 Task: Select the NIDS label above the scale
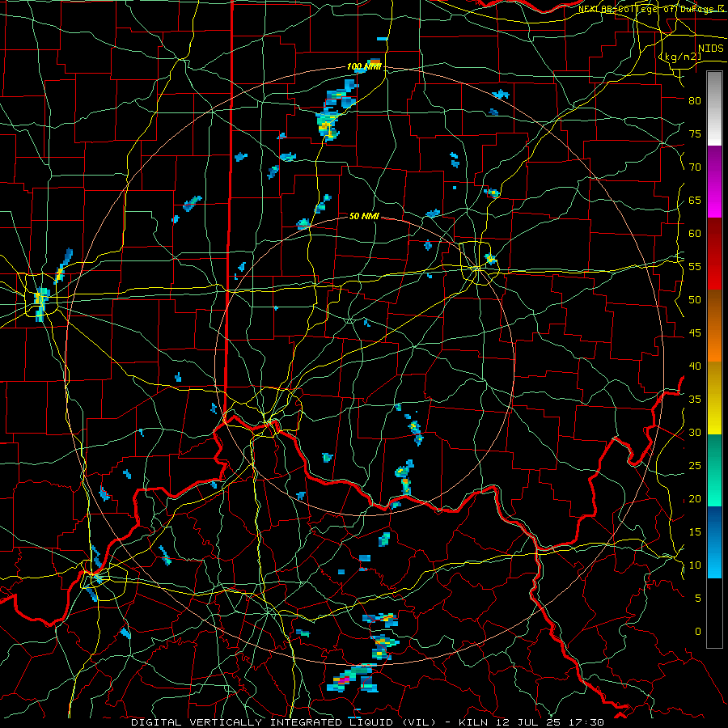711,49
